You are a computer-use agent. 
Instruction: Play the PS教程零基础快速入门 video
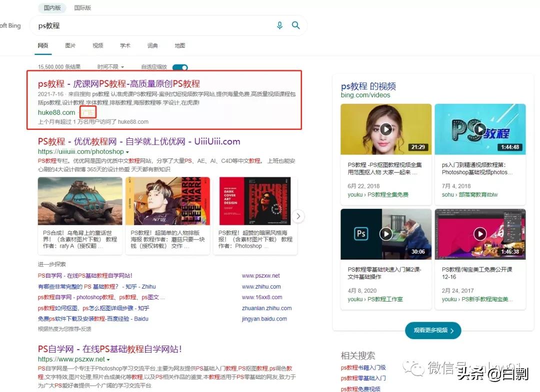385,234
